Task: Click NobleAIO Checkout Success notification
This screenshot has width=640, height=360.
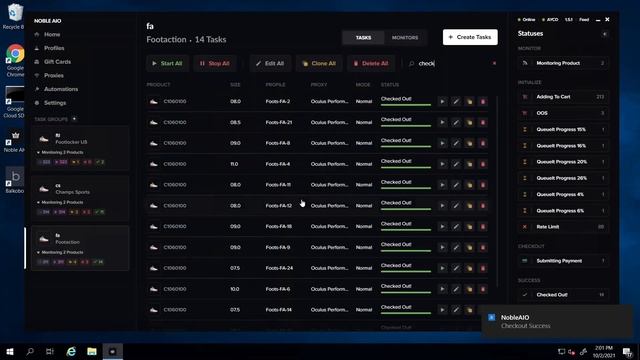Action: (x=557, y=321)
